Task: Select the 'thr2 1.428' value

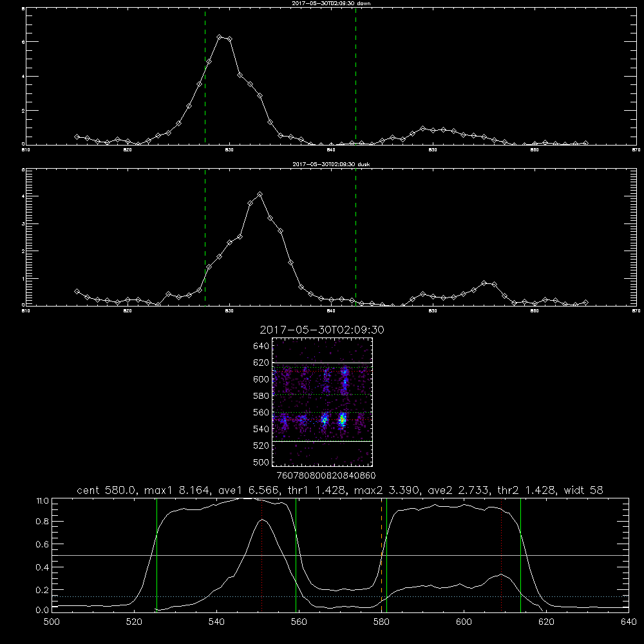Action: (526, 490)
